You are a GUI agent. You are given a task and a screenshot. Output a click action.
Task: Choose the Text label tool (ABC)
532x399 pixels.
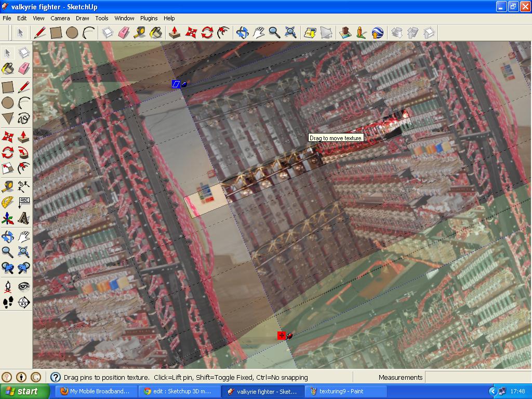point(24,202)
